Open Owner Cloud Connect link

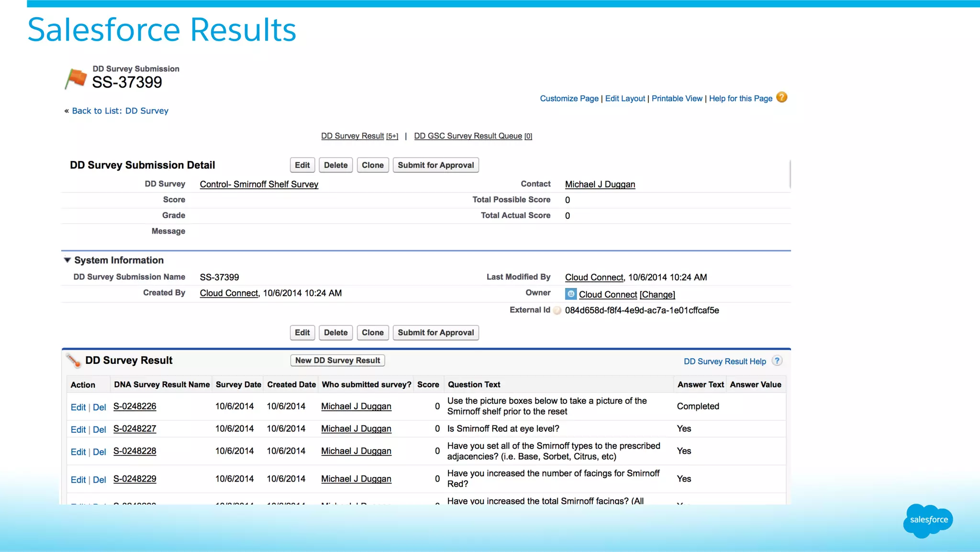pos(608,294)
